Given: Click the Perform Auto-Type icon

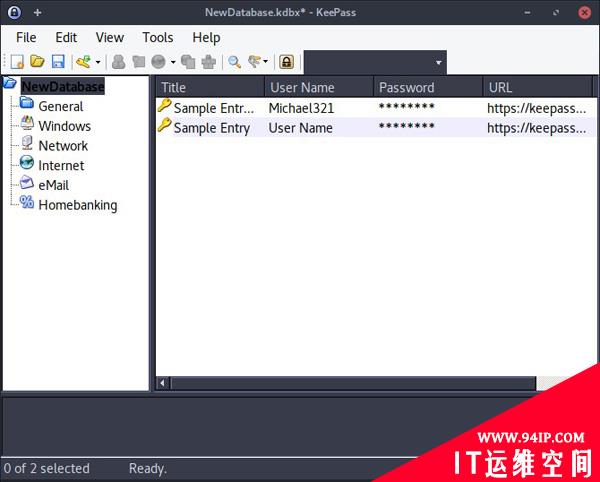Looking at the screenshot, I should click(209, 62).
